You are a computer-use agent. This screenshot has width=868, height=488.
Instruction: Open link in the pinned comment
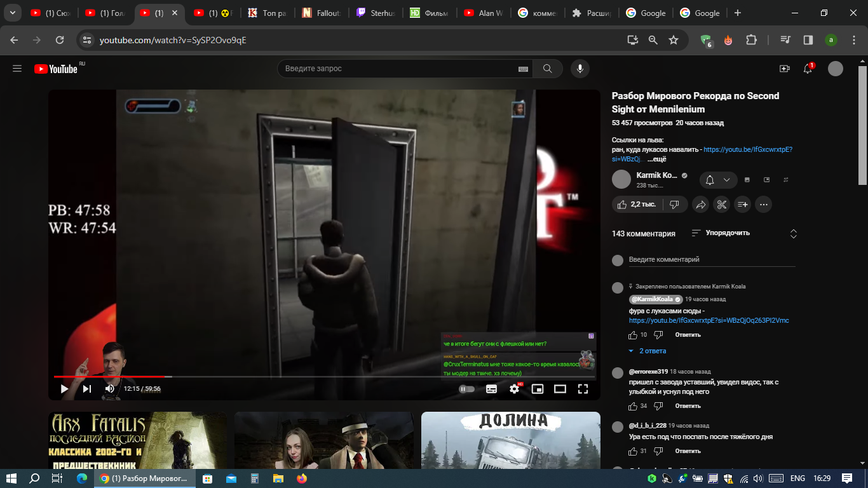click(709, 321)
